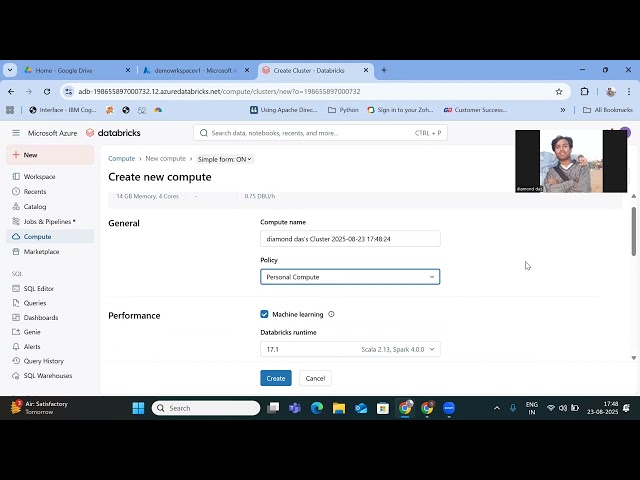
Task: Open a new browser tab
Action: pos(384,70)
